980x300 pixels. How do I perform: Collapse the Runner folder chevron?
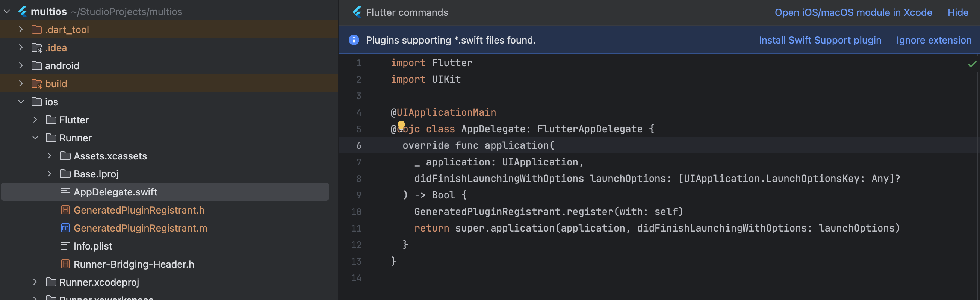pyautogui.click(x=35, y=138)
